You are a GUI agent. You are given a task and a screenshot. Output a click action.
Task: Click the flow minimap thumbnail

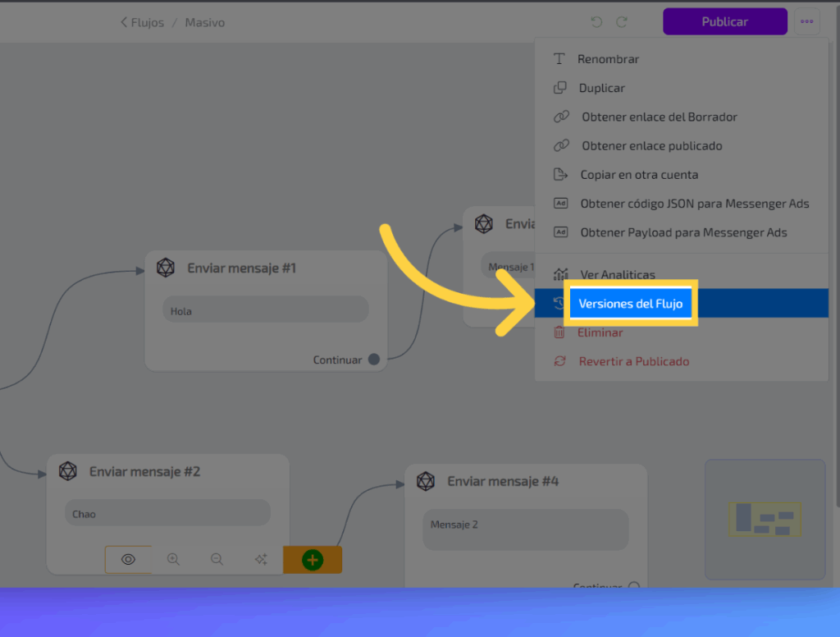765,519
